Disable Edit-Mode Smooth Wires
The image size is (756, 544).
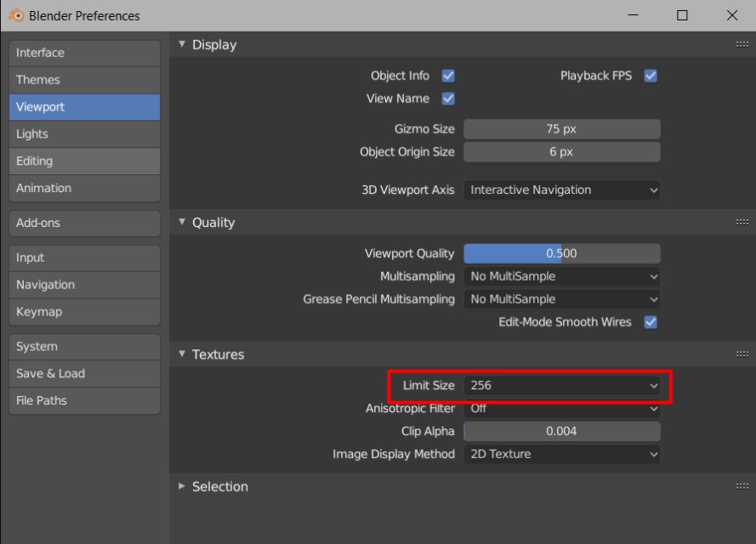(651, 321)
